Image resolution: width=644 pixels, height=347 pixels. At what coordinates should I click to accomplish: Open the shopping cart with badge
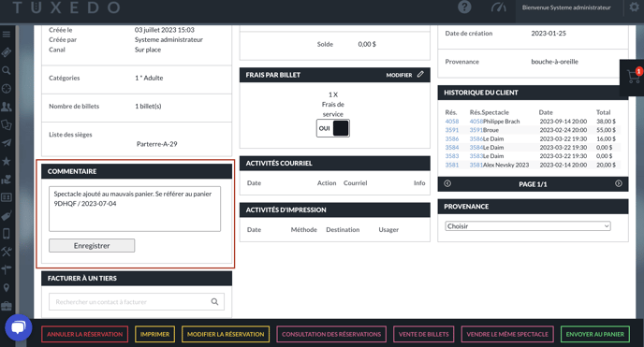click(x=634, y=77)
